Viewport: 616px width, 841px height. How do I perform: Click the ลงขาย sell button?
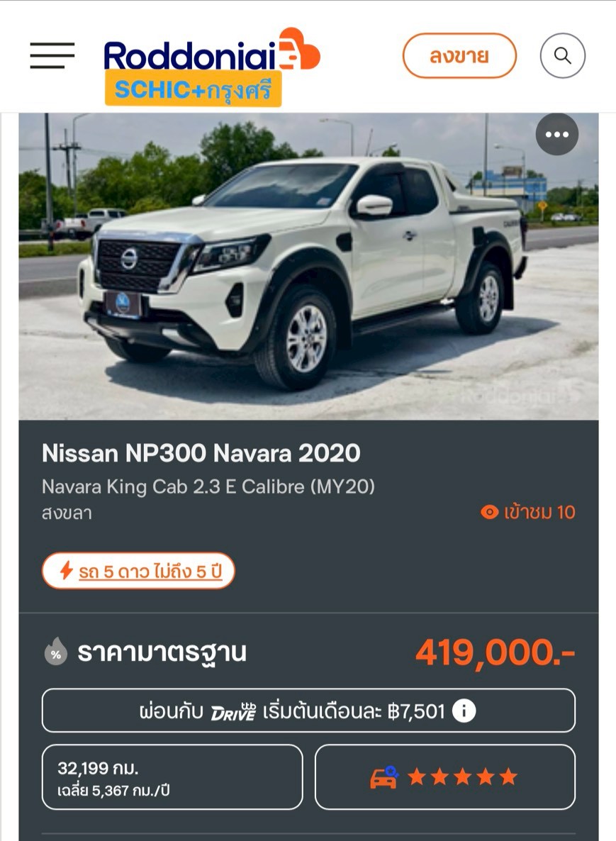[459, 55]
